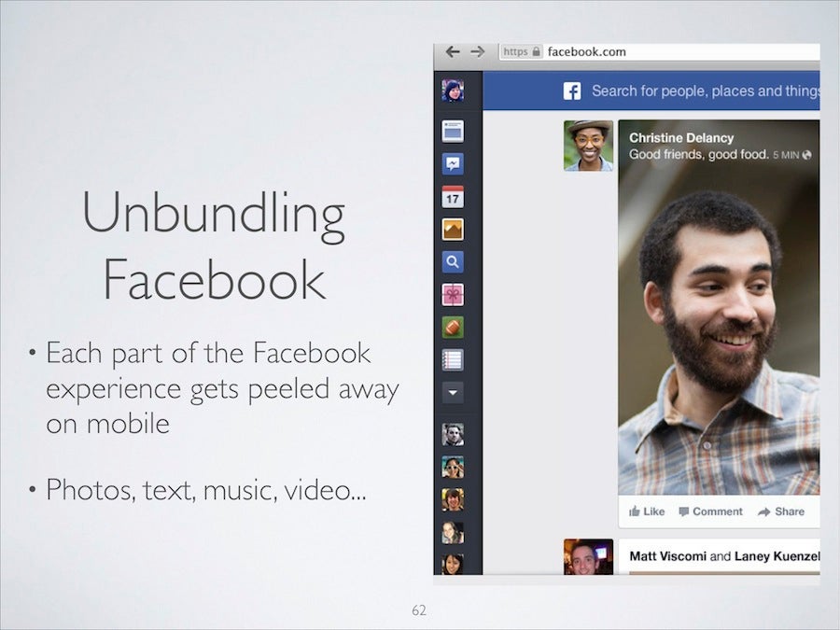Open the football sidebar icon
Image resolution: width=840 pixels, height=630 pixels.
[x=453, y=328]
